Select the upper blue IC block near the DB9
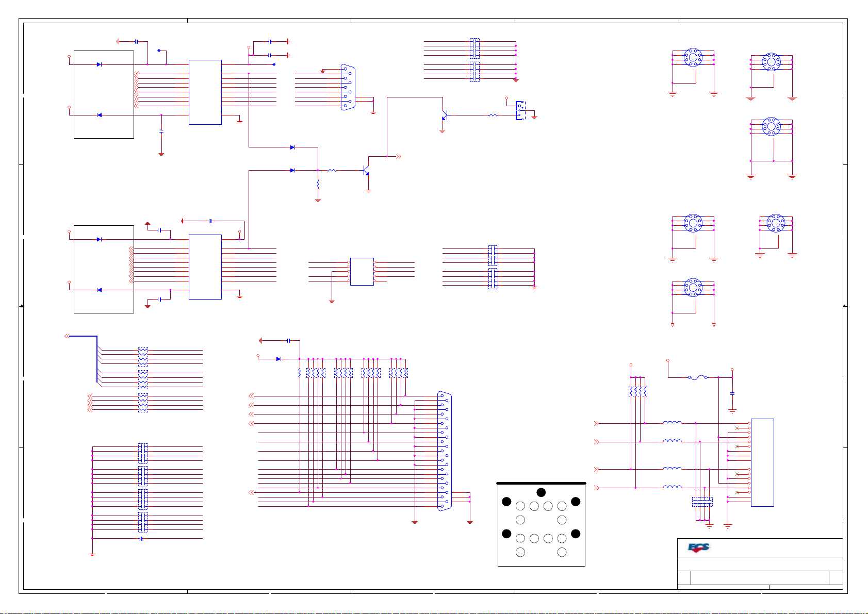 coord(205,92)
